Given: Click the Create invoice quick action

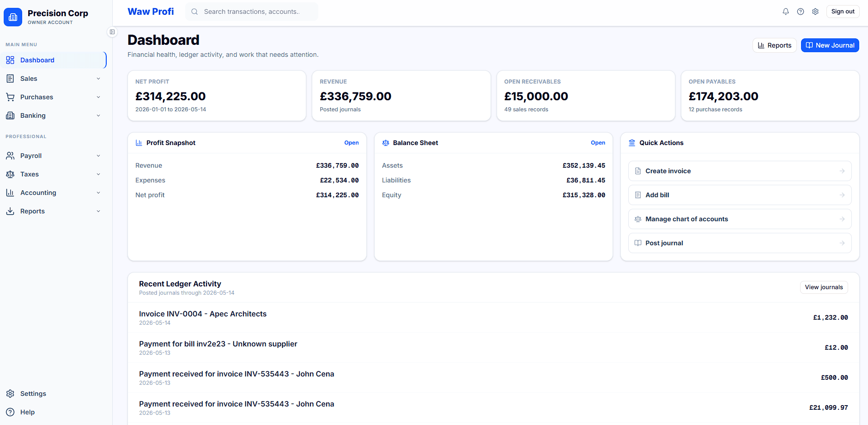Looking at the screenshot, I should click(740, 171).
